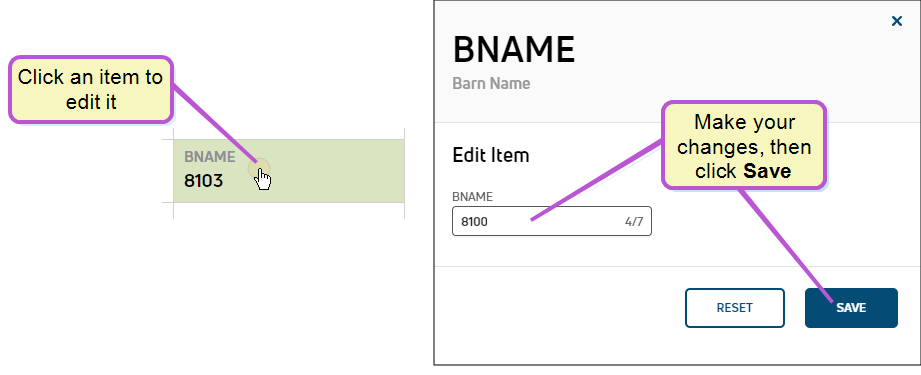Reset the BNAME field changes
921x375 pixels.
point(734,308)
